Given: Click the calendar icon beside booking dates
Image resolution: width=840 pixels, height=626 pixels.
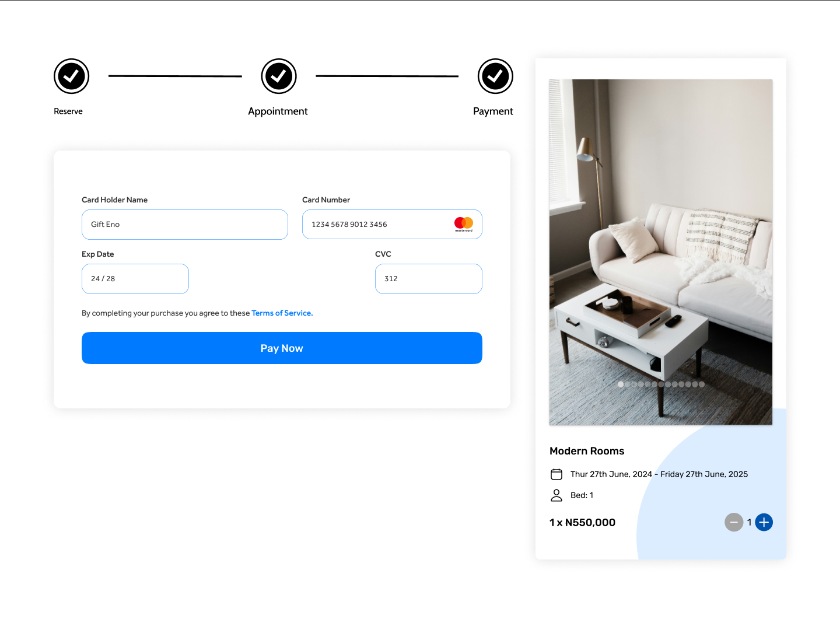Looking at the screenshot, I should coord(556,474).
